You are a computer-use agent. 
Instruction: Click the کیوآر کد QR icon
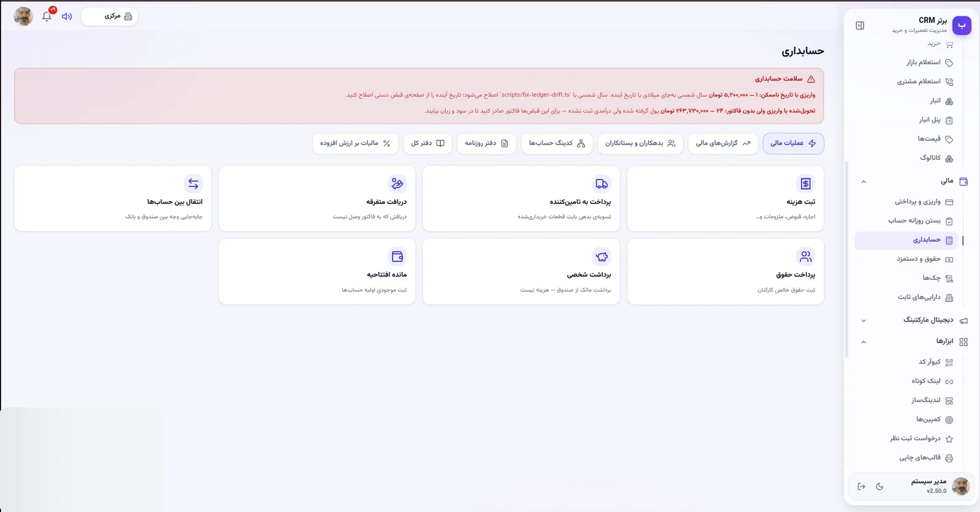(x=949, y=363)
